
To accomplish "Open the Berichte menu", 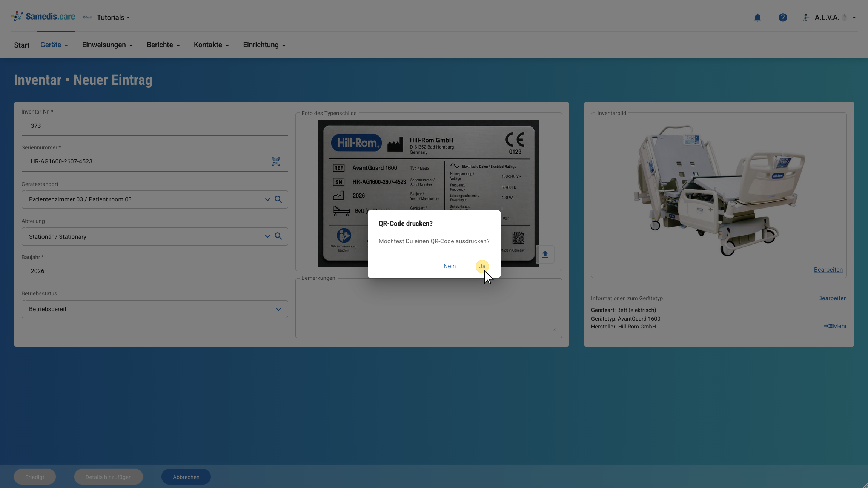I will tap(163, 45).
